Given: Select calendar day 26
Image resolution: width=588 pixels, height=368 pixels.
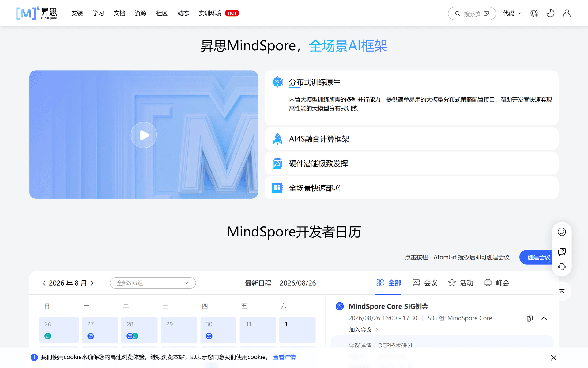Looking at the screenshot, I should 59,330.
